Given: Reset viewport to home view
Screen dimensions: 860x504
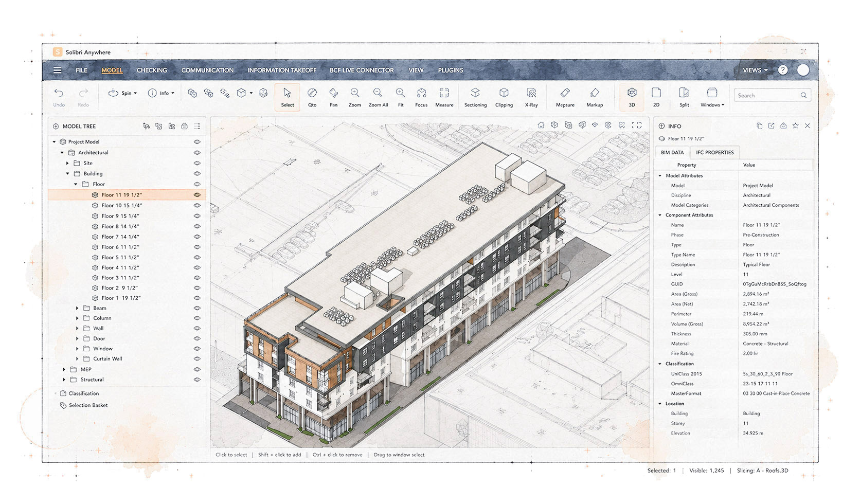Looking at the screenshot, I should [541, 125].
